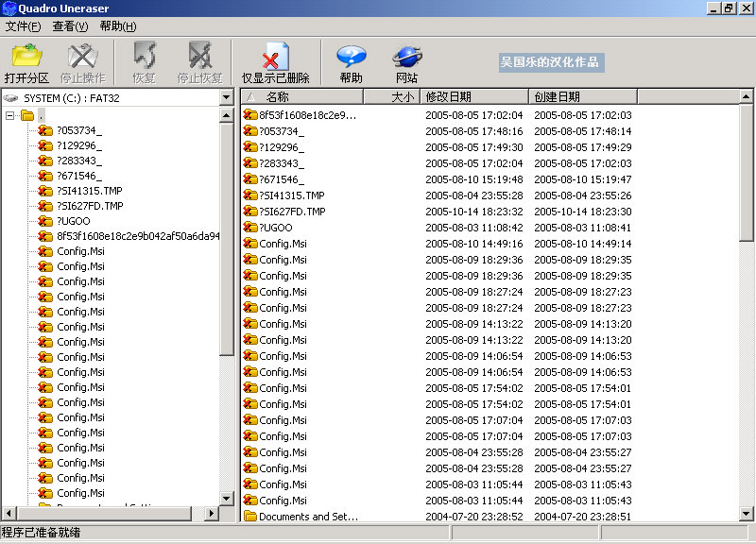
Task: Click created date 2005-08-03 11:08:41
Action: coord(583,228)
